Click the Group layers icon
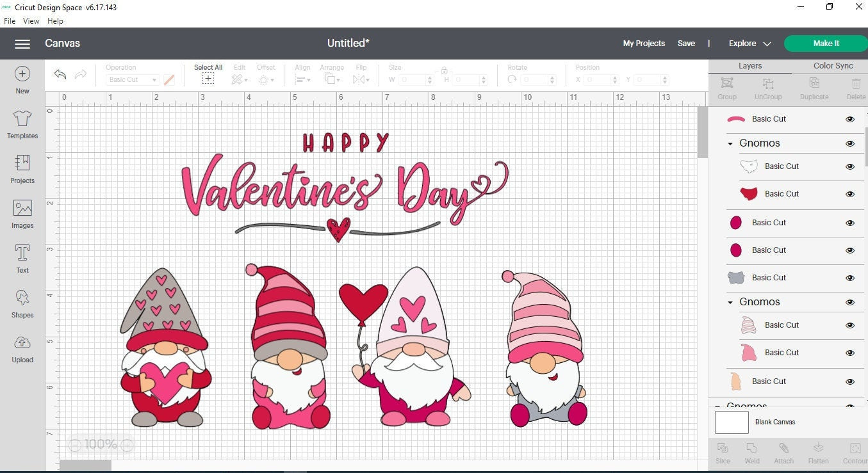The image size is (868, 473). click(727, 83)
